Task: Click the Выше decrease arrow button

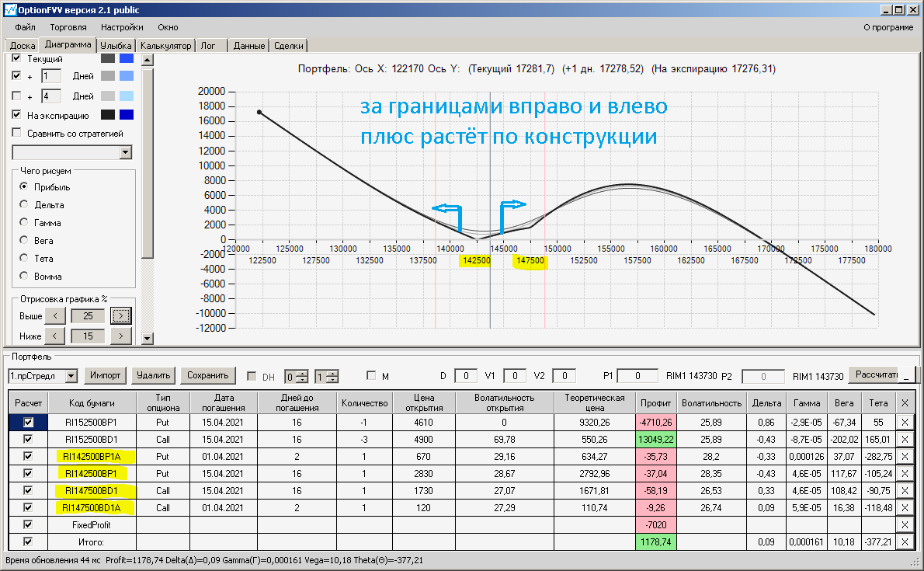Action: (x=55, y=315)
